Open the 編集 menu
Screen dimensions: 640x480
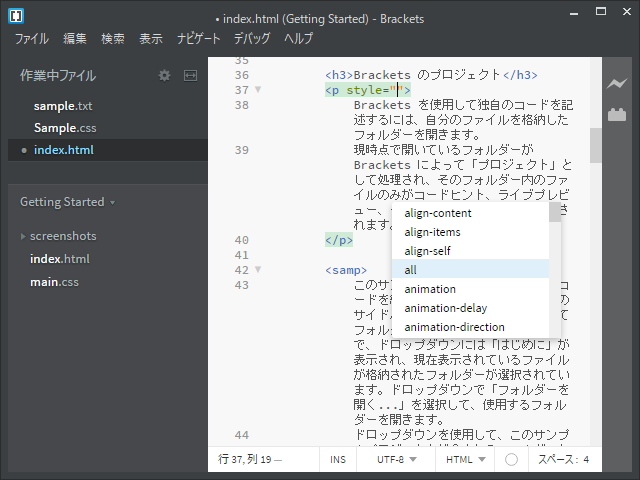(x=75, y=38)
